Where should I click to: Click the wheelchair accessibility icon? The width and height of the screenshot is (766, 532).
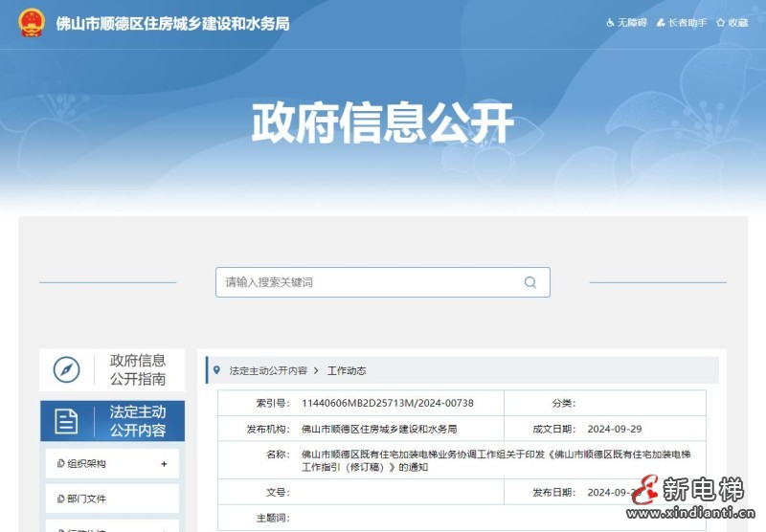click(610, 22)
